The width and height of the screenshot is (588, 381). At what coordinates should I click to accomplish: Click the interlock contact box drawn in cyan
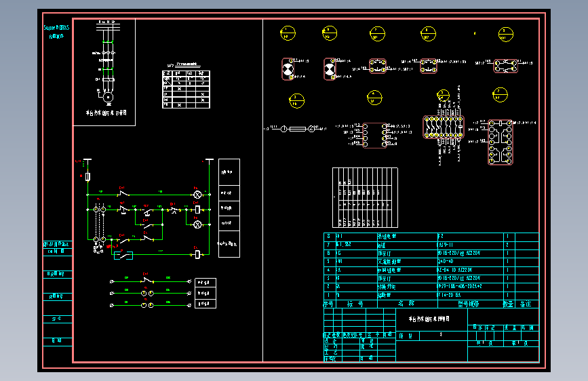[x=123, y=256]
